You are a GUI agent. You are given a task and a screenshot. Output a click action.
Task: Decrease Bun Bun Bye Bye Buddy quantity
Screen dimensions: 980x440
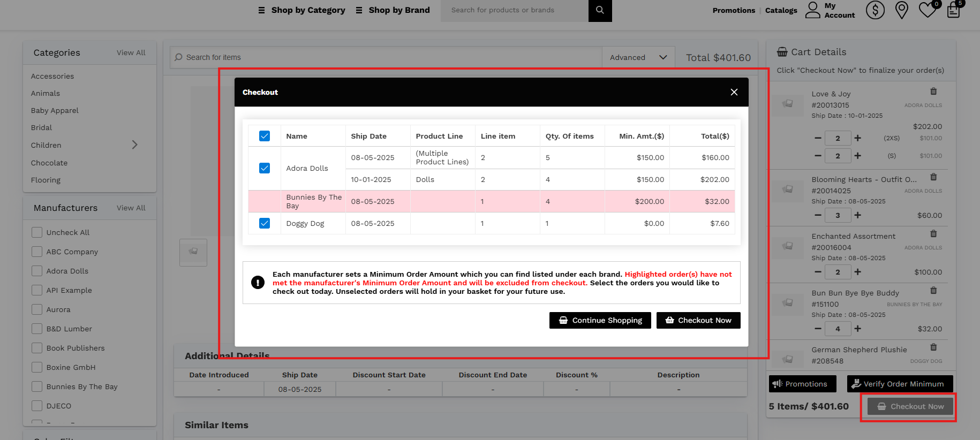click(818, 329)
